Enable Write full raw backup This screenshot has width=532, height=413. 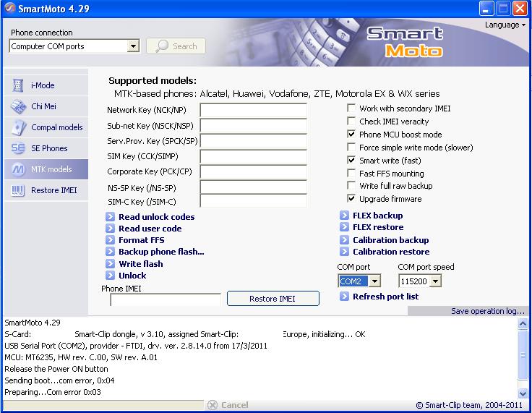pyautogui.click(x=351, y=185)
